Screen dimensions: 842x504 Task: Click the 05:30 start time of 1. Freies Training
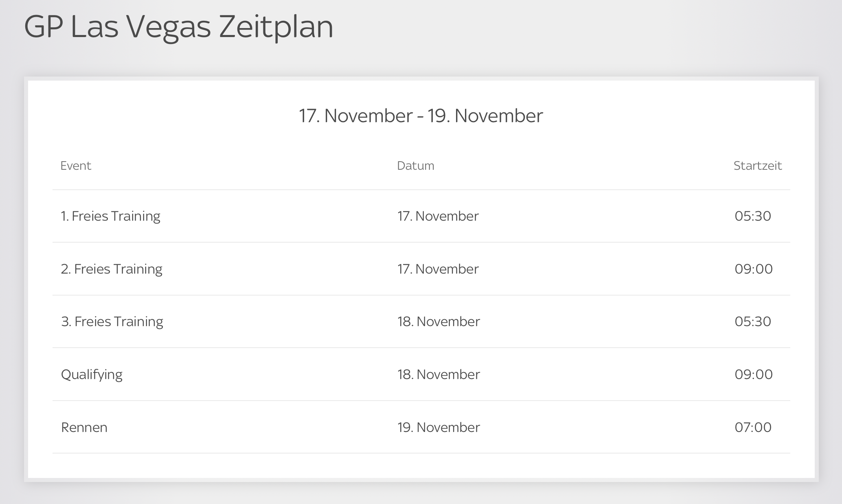753,216
